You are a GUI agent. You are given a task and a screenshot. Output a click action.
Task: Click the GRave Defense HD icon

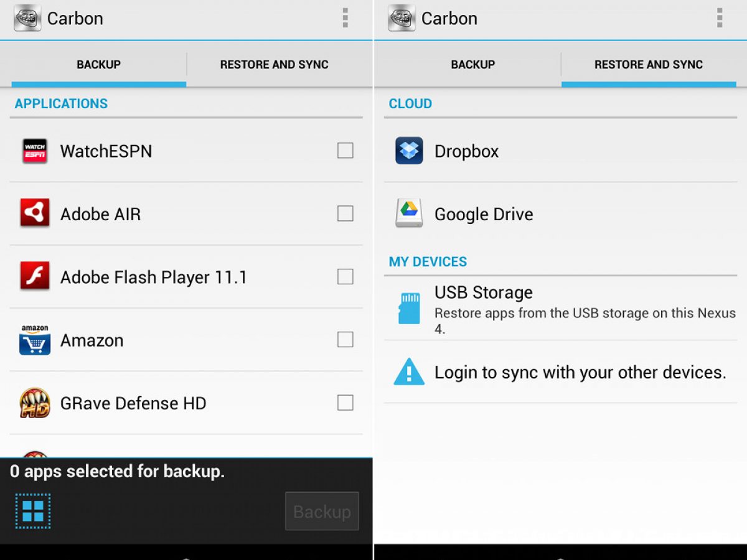point(35,403)
